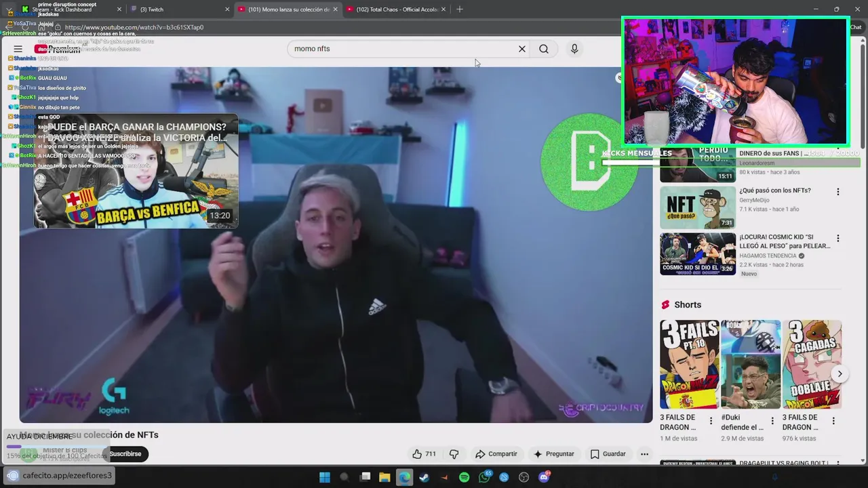
Task: Open options menu for COSMIC KID video
Action: tap(837, 239)
